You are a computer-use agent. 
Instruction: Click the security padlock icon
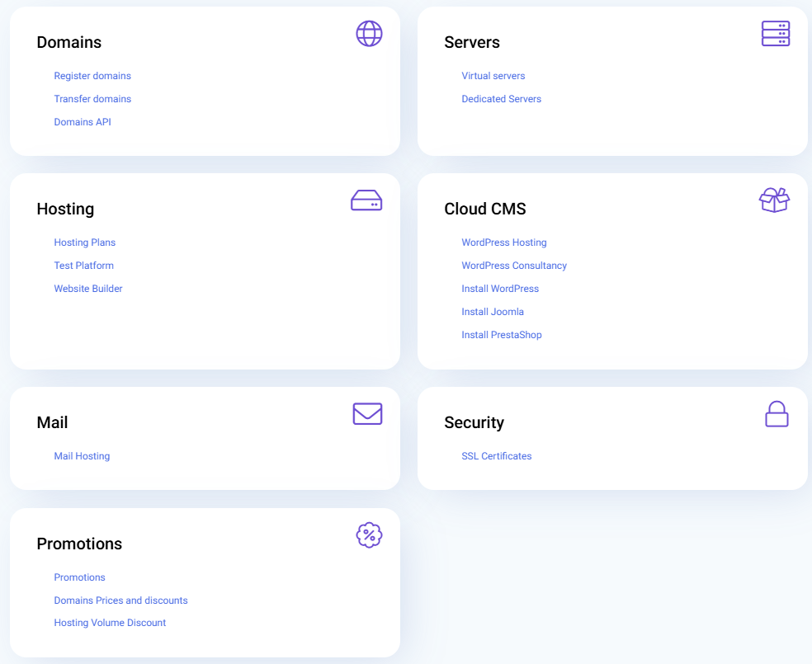777,414
